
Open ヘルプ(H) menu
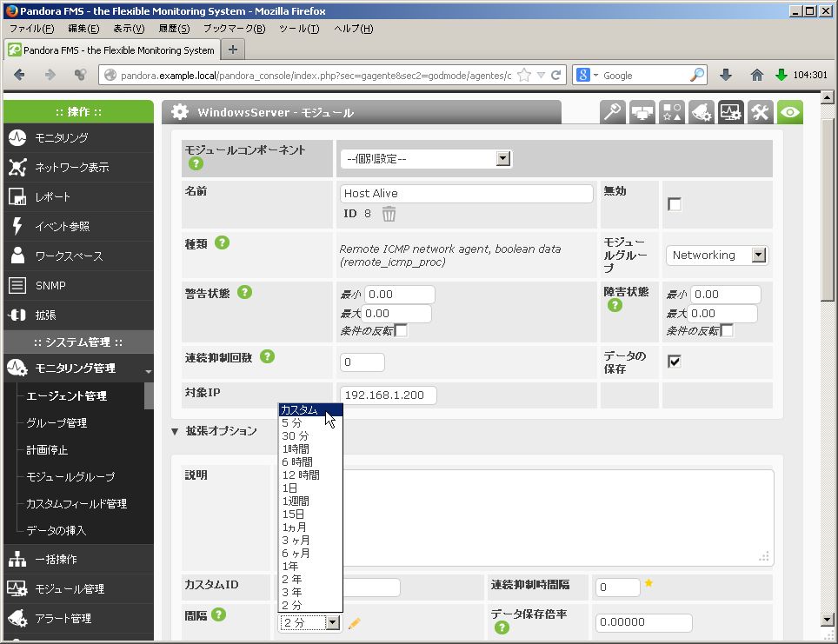point(353,29)
